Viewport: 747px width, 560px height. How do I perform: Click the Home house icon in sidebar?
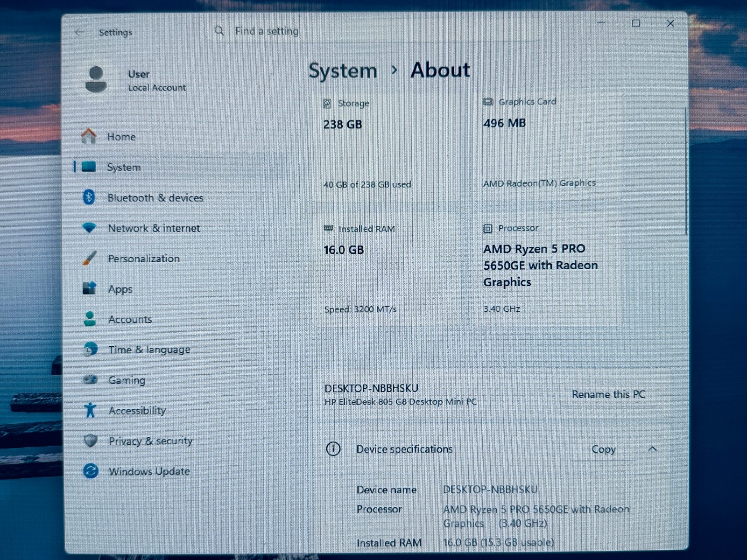click(x=89, y=136)
